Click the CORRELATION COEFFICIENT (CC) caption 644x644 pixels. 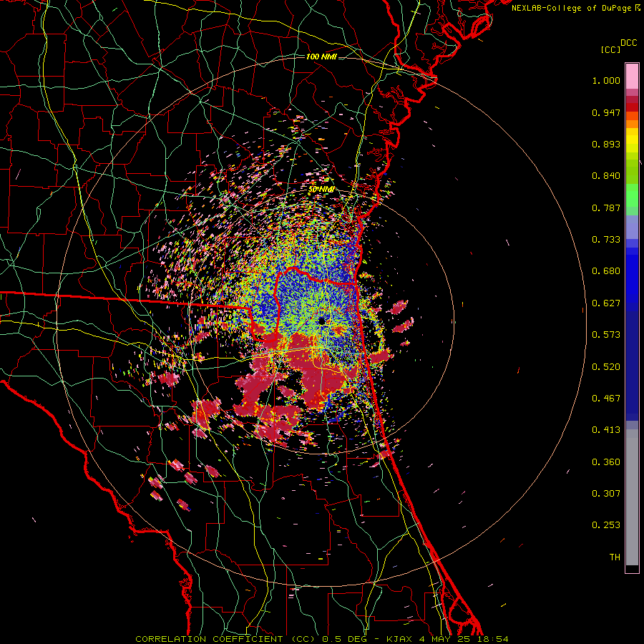pos(225,639)
